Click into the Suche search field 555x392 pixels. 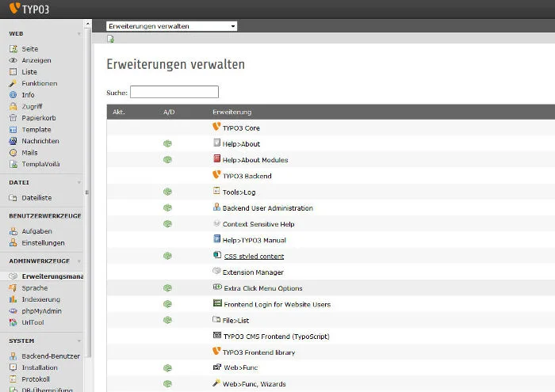174,92
